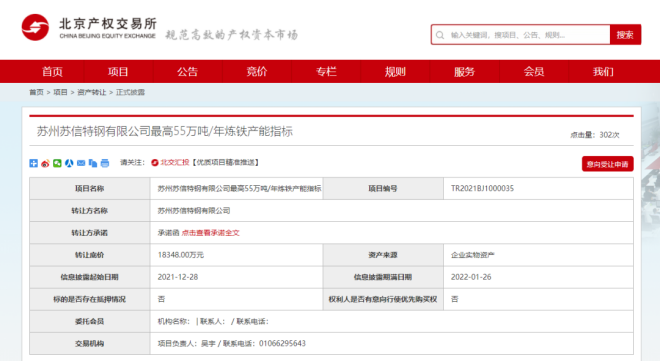Open the 规则 navigation menu
660x361 pixels.
395,72
